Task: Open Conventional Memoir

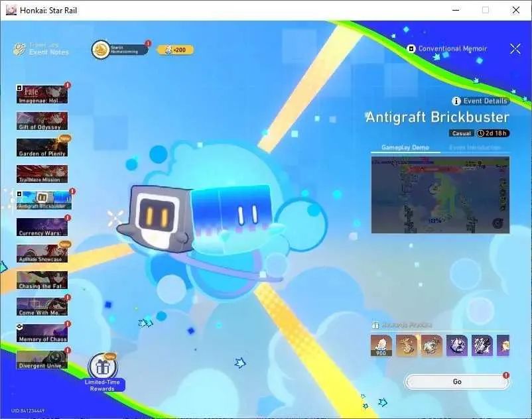Action: point(447,49)
